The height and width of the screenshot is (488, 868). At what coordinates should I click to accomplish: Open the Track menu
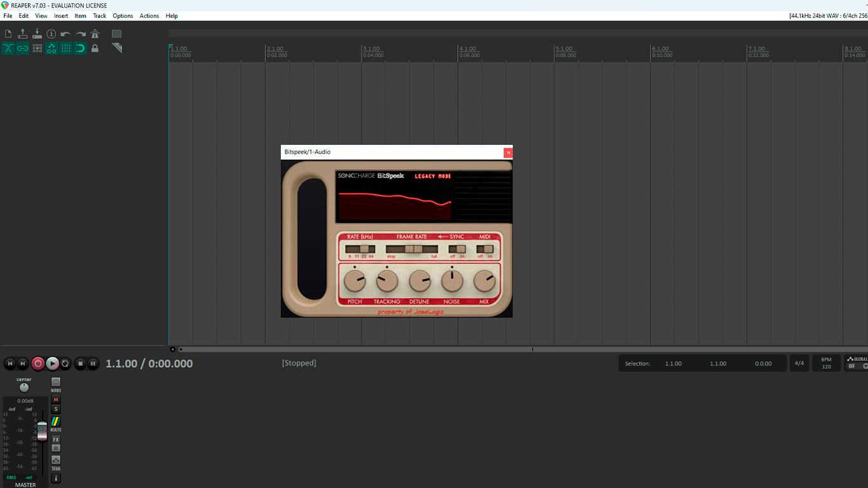tap(100, 16)
